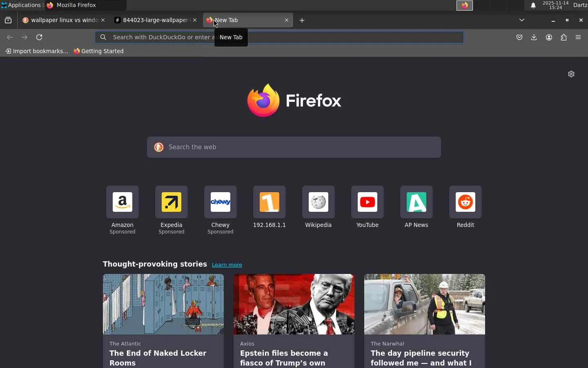This screenshot has height=368, width=588.
Task: Click the DuckDuckGo icon in the web search box
Action: click(x=159, y=147)
